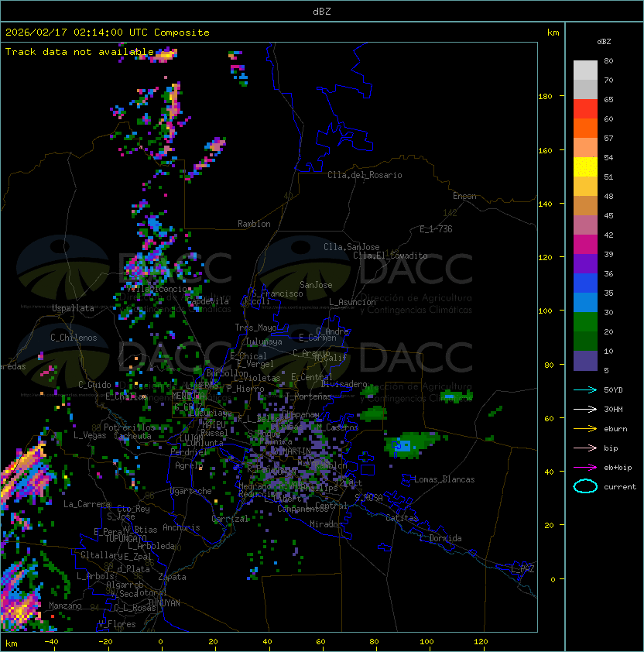644x652 pixels.
Task: Select the green 20-30 dBZ swatch
Action: click(x=585, y=322)
